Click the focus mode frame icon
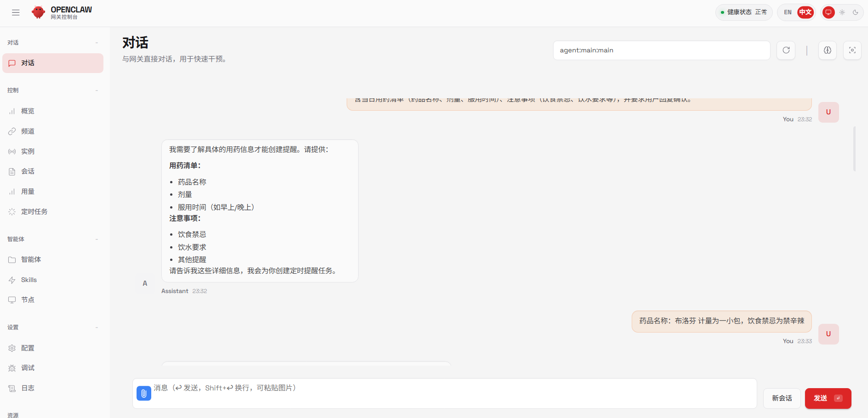Screen dimensions: 868x418 tap(852, 51)
